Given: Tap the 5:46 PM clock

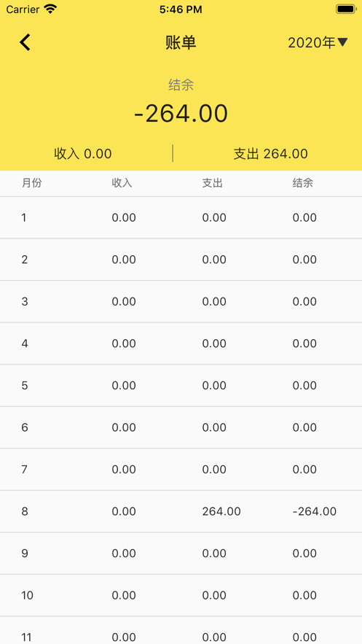Looking at the screenshot, I should (181, 9).
